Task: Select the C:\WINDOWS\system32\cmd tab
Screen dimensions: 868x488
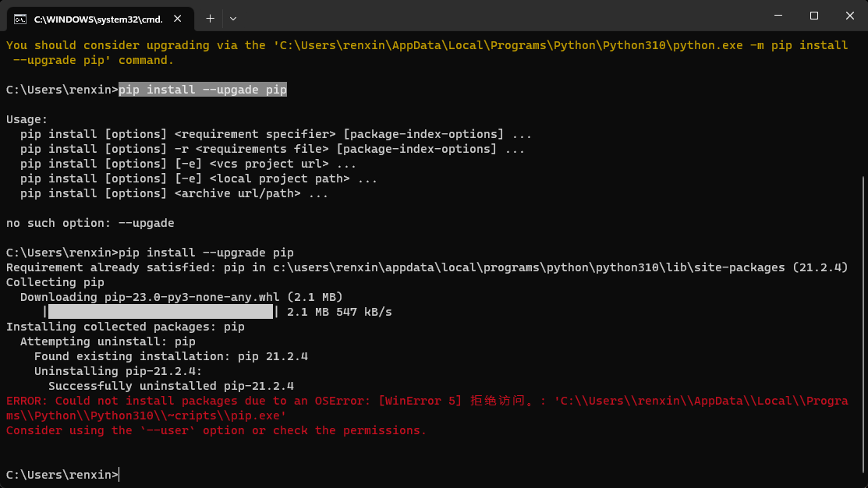Action: point(97,18)
